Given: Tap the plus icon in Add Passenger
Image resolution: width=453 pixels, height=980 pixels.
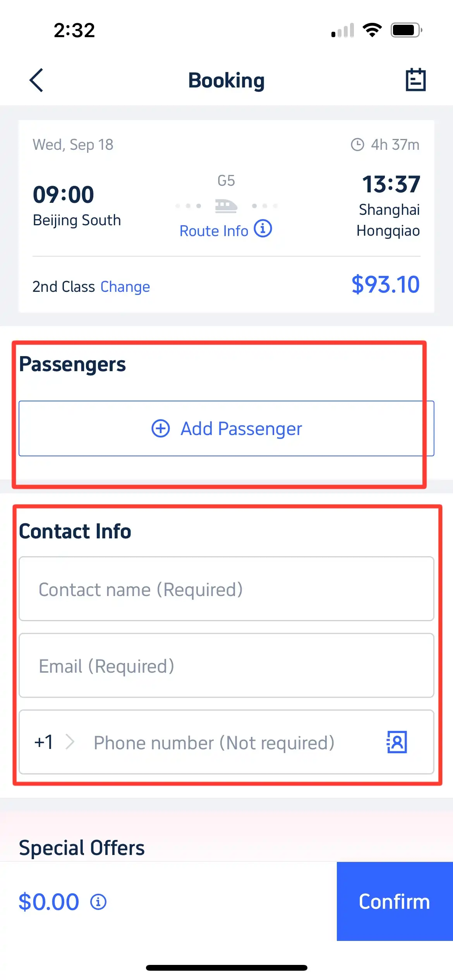Looking at the screenshot, I should point(161,428).
